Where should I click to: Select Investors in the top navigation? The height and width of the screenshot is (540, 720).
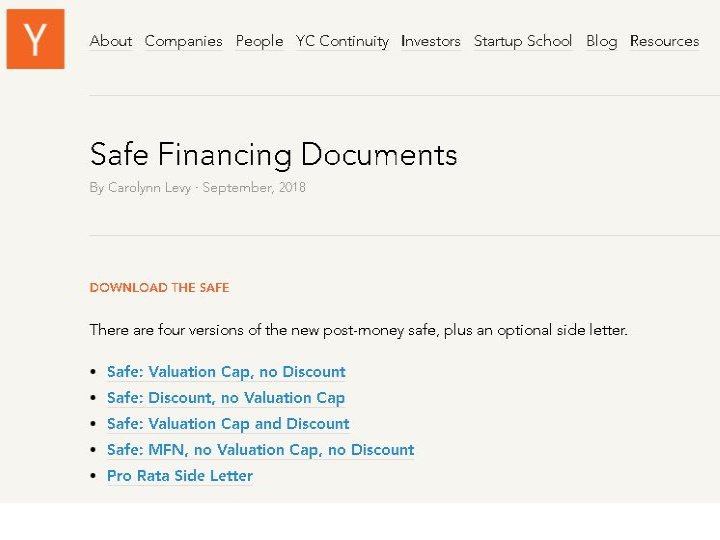coord(430,41)
